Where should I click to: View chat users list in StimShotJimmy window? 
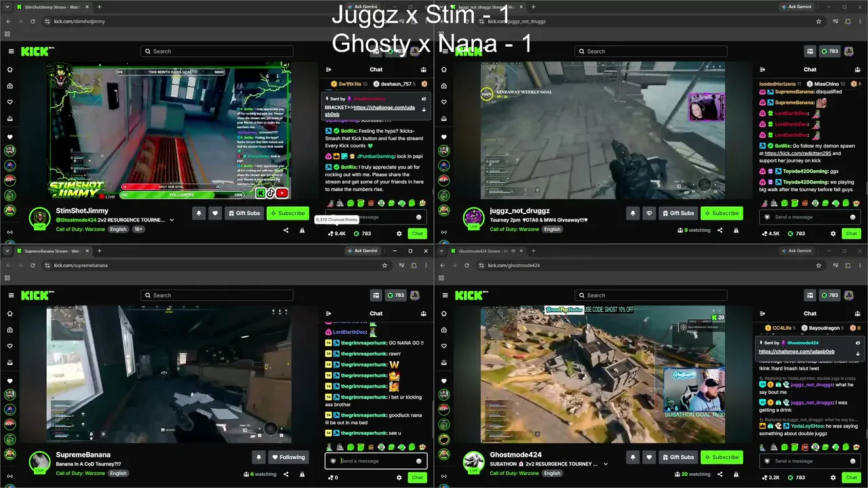[424, 69]
